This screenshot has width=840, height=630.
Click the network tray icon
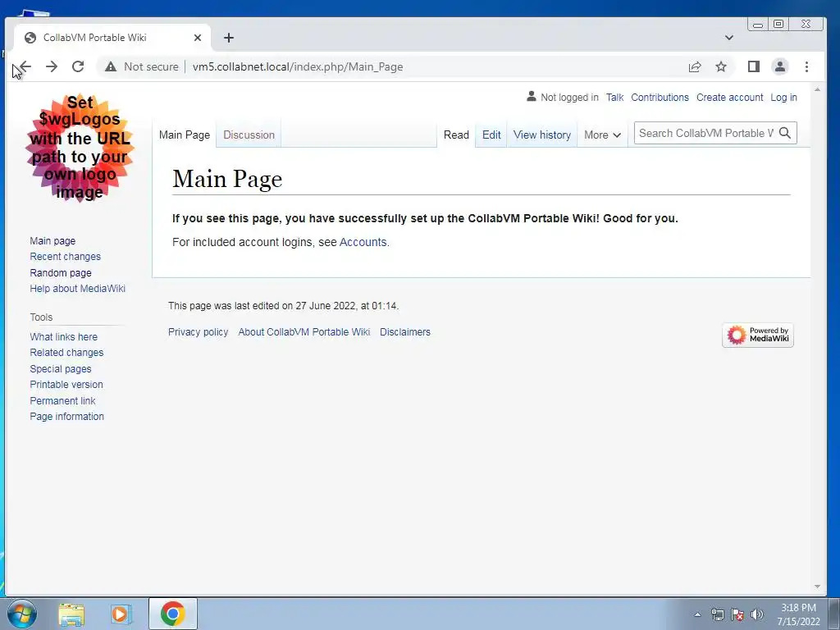(x=717, y=614)
